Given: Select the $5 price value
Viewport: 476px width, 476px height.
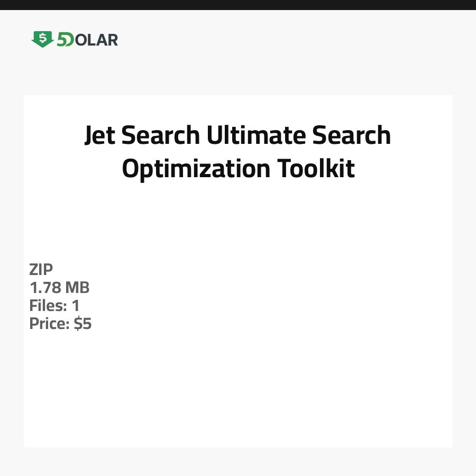Looking at the screenshot, I should [x=83, y=324].
